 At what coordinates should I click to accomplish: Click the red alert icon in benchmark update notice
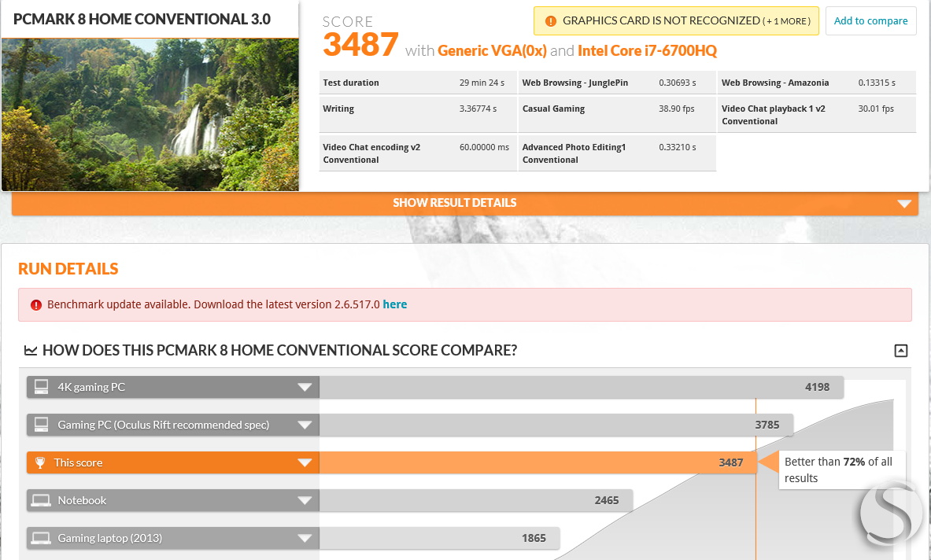click(x=36, y=305)
